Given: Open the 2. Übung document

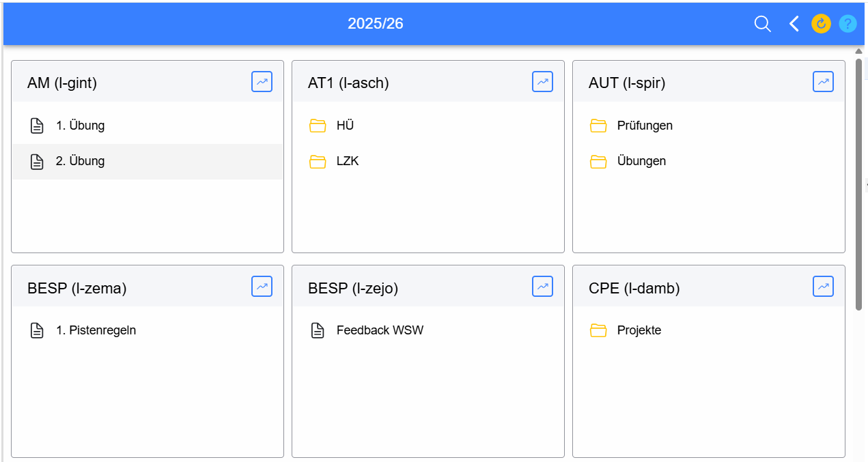Looking at the screenshot, I should click(80, 161).
